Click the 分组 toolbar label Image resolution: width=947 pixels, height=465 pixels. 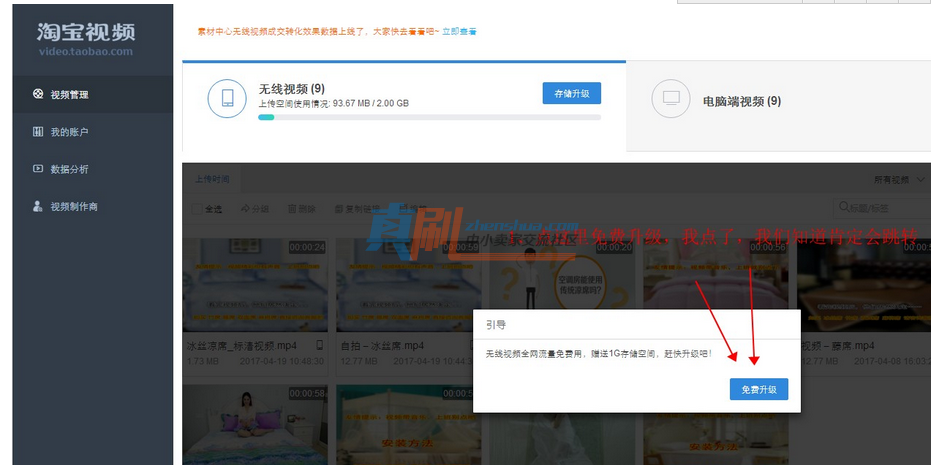pyautogui.click(x=260, y=209)
